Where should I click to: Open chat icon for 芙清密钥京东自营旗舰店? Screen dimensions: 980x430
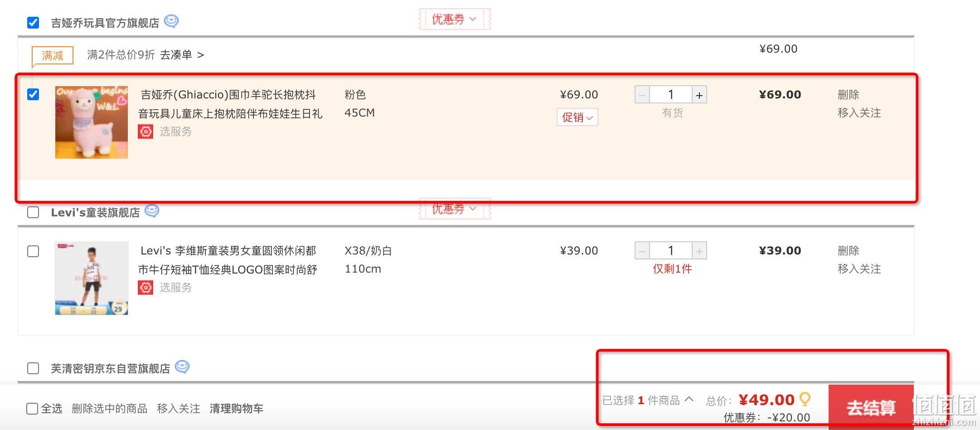tap(182, 366)
